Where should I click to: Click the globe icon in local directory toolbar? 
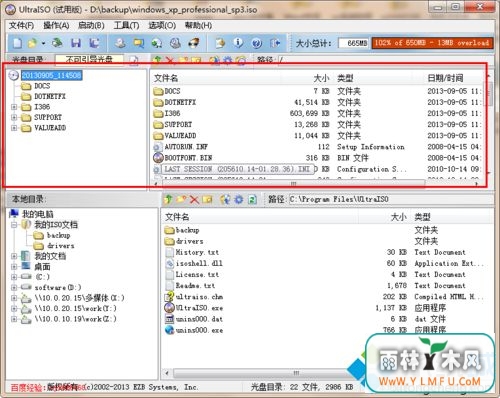tap(226, 199)
